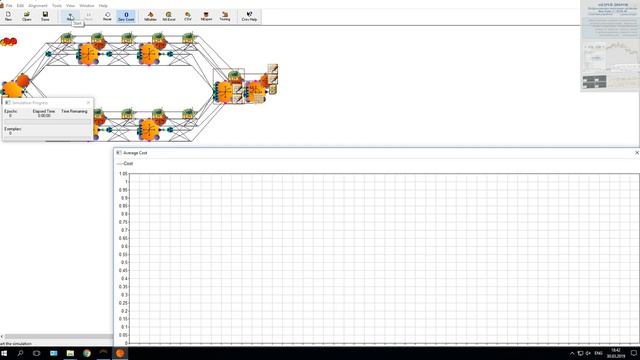Open the Alignment menu
Viewport: 640px width, 360px height.
(x=38, y=5)
